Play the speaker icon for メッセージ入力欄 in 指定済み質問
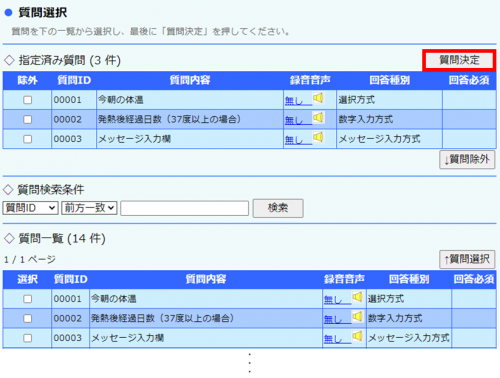 pyautogui.click(x=318, y=137)
